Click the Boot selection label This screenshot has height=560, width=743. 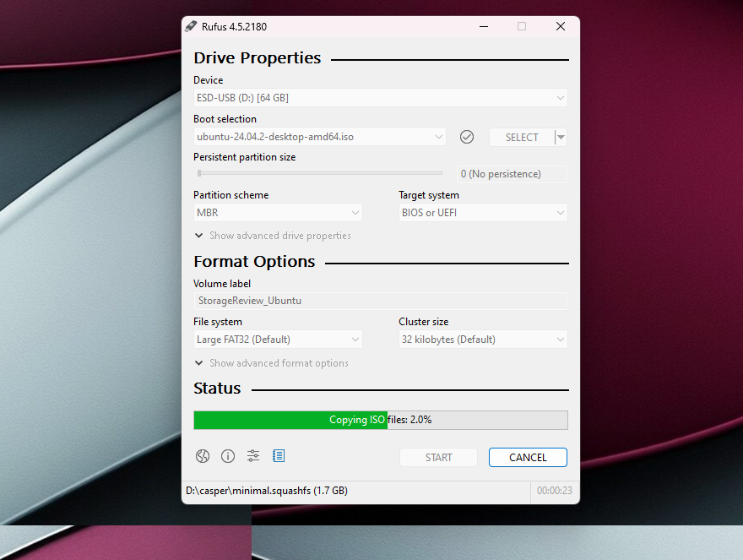225,119
